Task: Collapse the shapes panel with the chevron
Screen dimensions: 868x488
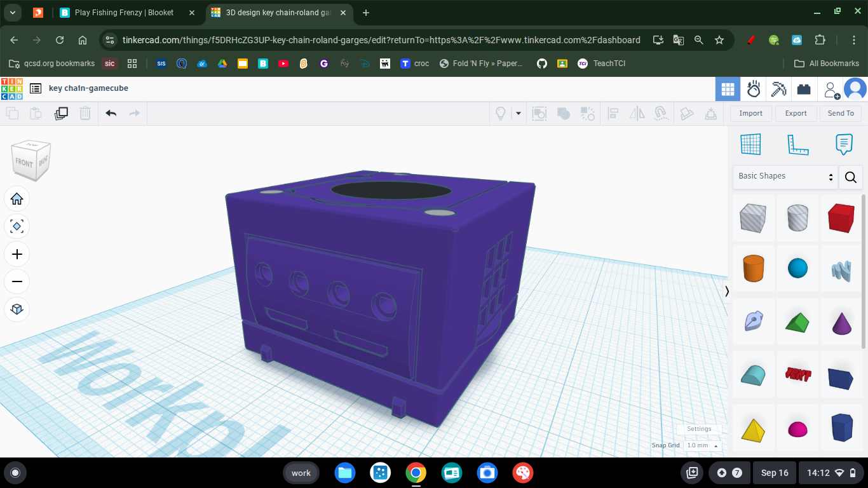Action: [x=727, y=291]
